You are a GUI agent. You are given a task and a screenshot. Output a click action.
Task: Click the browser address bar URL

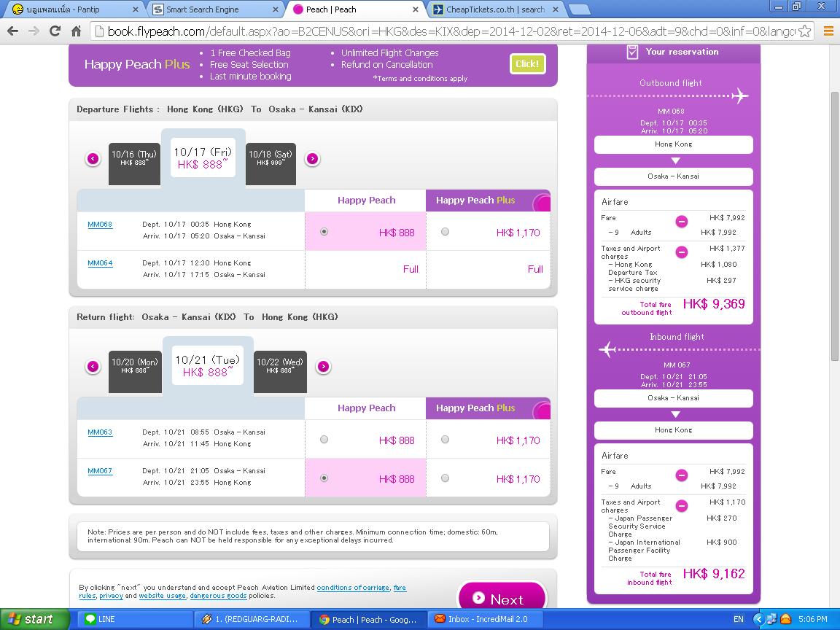click(450, 31)
